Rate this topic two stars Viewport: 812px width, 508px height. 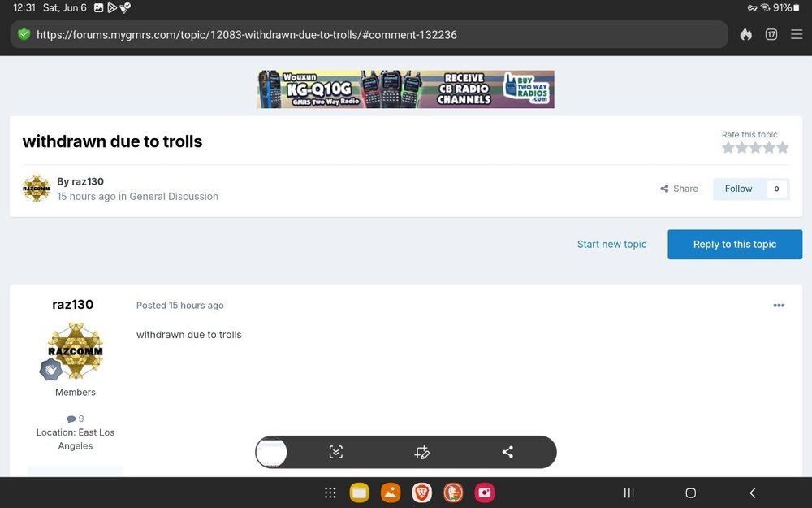point(741,148)
